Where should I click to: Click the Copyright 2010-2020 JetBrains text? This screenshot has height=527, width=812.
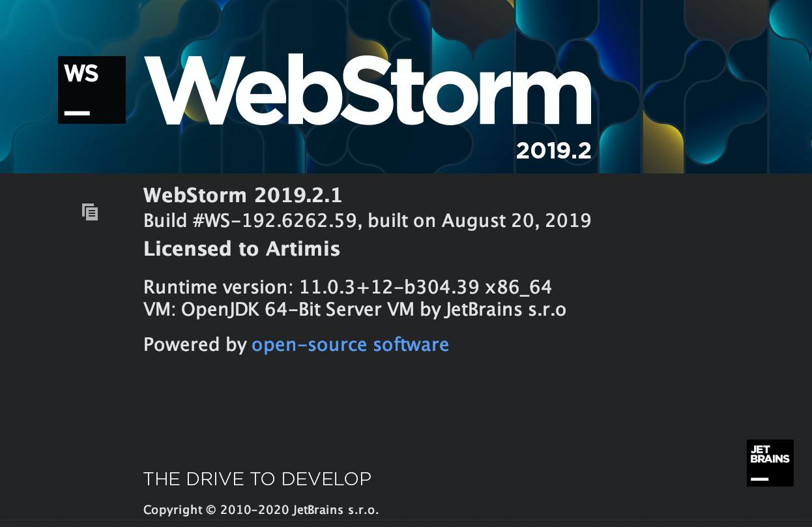click(x=261, y=510)
